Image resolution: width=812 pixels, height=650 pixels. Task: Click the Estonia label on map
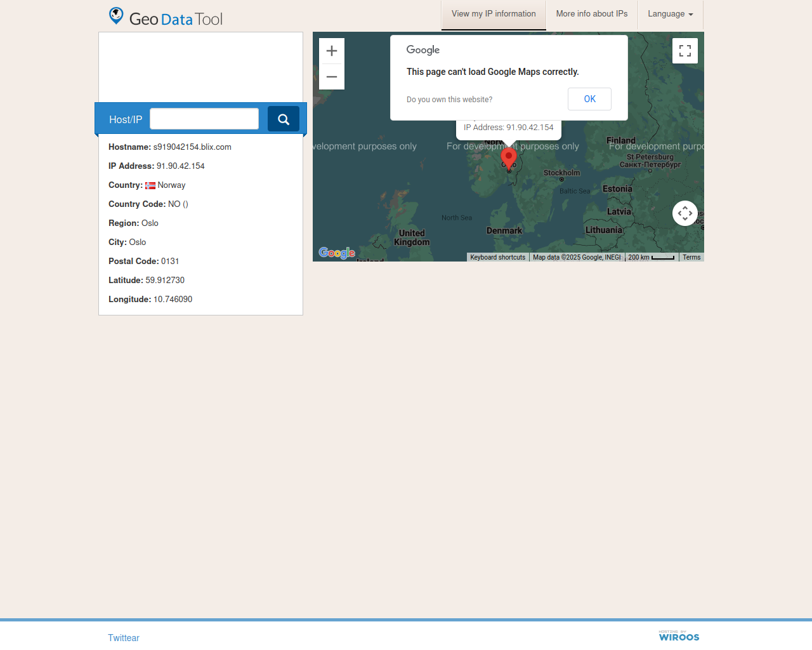[x=617, y=189]
